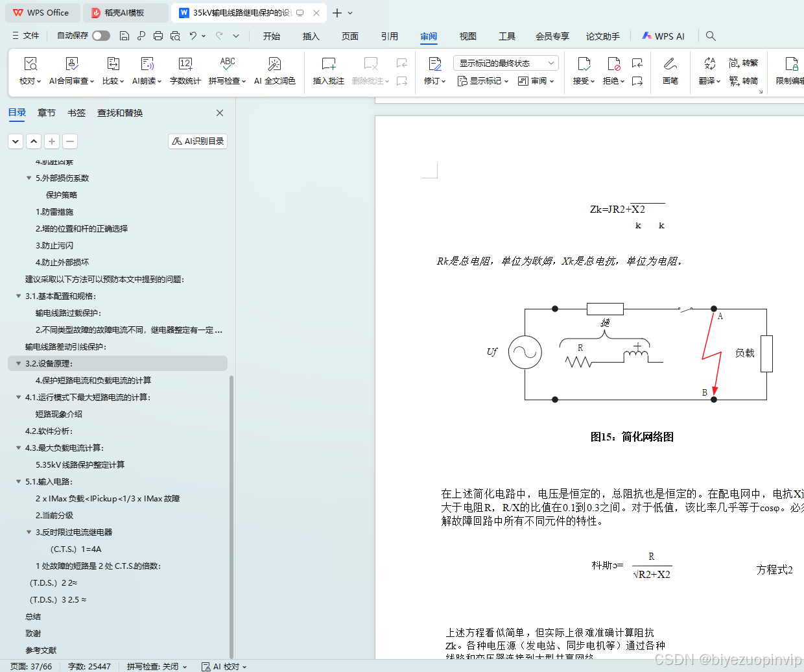Screen dimensions: 804x672
Task: Open the 文件 menu
Action: (26, 36)
